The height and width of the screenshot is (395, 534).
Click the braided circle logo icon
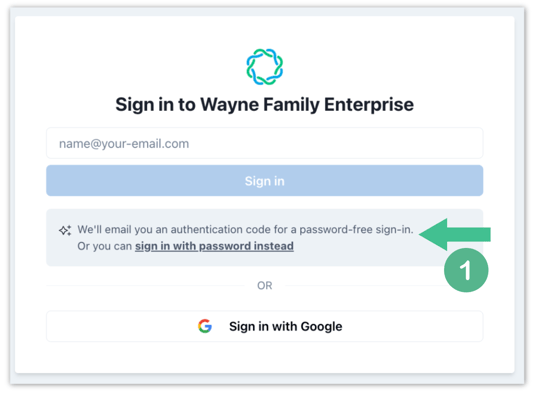(x=265, y=67)
